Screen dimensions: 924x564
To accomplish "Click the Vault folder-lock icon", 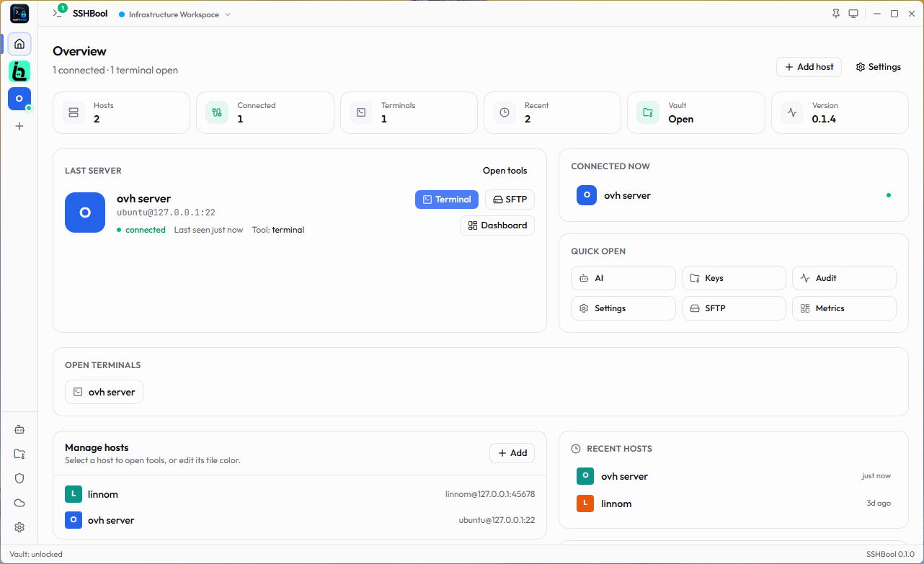I will 648,112.
